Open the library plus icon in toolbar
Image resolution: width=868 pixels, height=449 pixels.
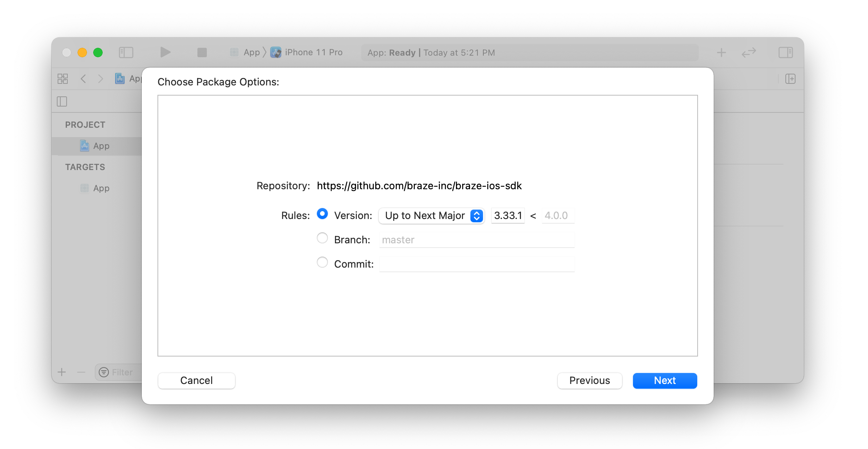click(x=721, y=53)
